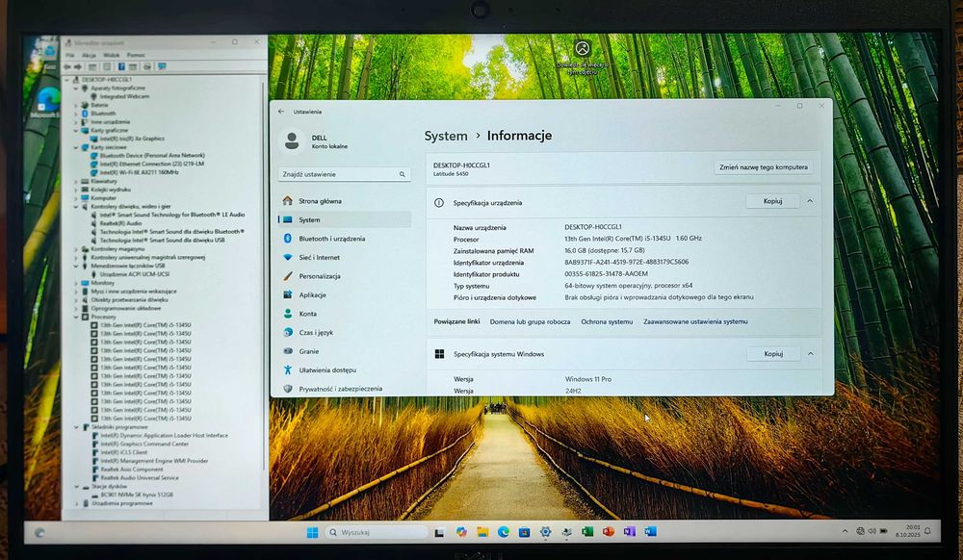Click the Znajdź ustawienie search field
This screenshot has width=963, height=560.
(344, 174)
